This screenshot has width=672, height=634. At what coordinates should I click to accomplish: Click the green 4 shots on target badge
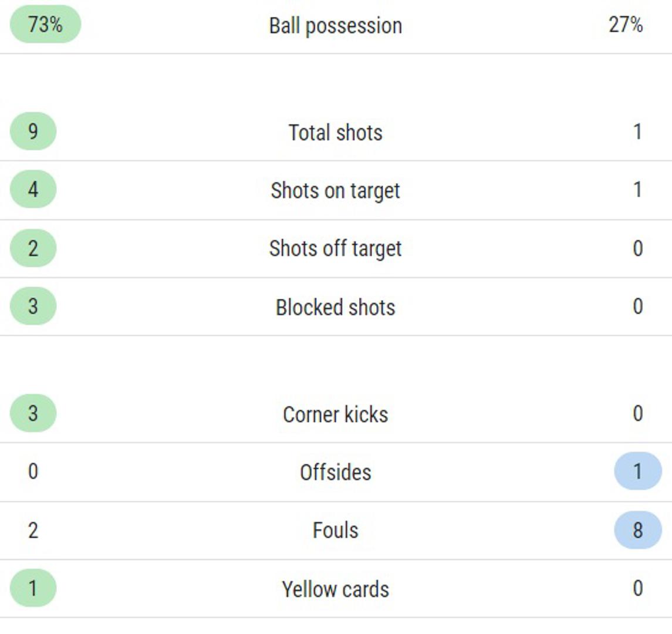pos(33,189)
